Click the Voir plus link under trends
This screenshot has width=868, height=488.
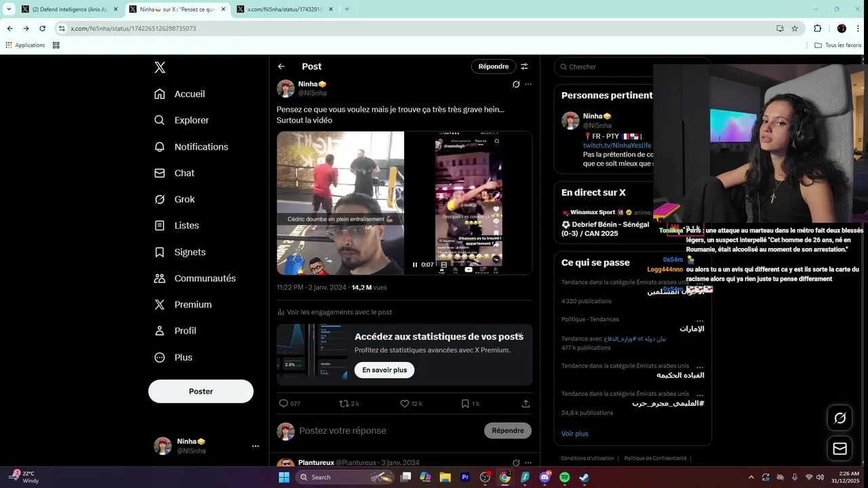tap(574, 434)
